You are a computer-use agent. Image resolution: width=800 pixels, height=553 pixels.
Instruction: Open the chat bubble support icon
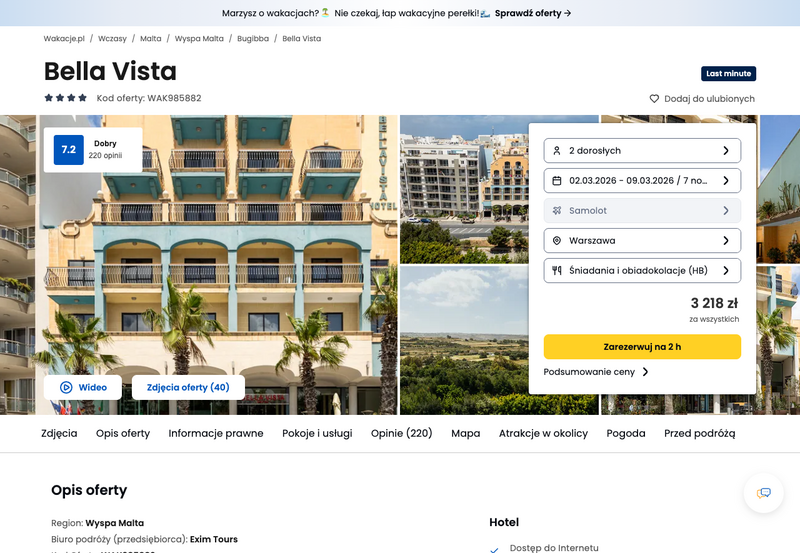tap(763, 493)
